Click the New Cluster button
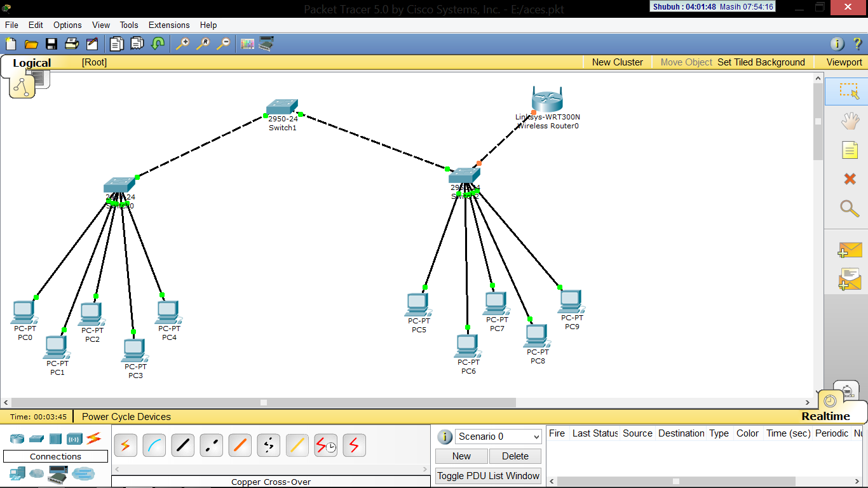 tap(618, 62)
